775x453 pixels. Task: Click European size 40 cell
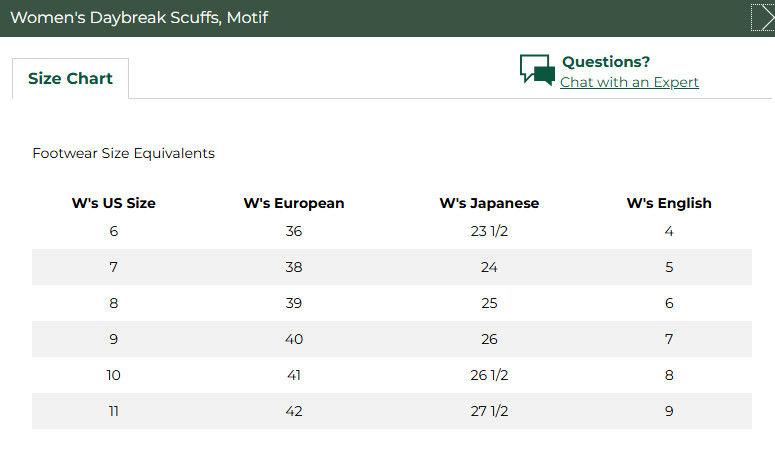point(294,339)
